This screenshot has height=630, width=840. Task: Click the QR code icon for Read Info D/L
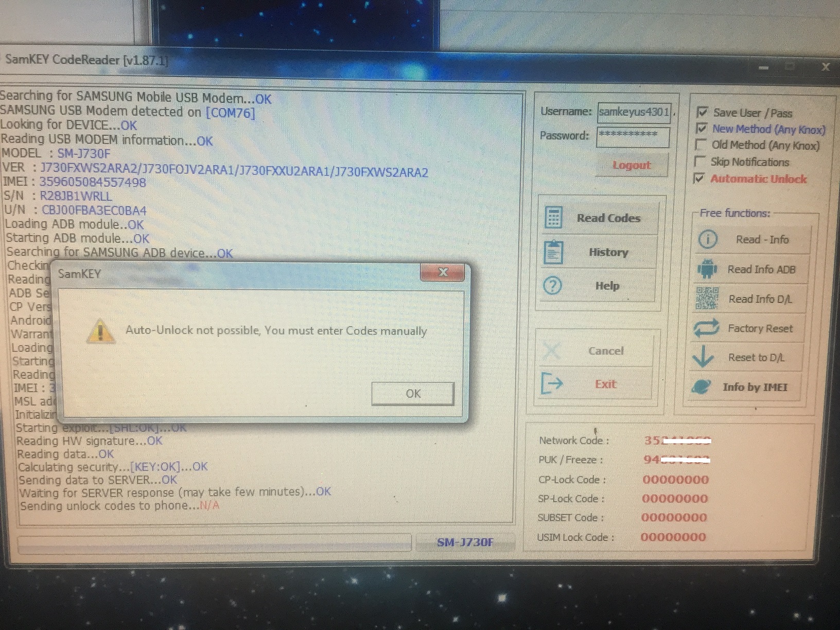[707, 299]
